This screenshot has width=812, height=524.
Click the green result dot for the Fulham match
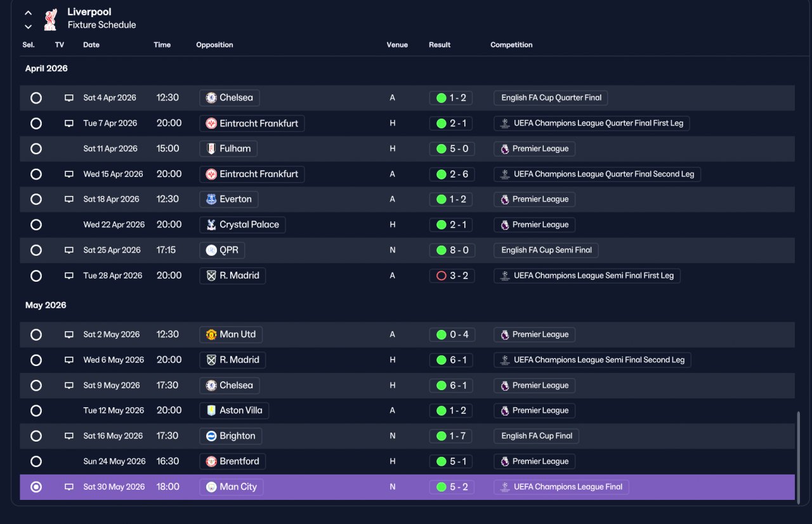pos(441,148)
